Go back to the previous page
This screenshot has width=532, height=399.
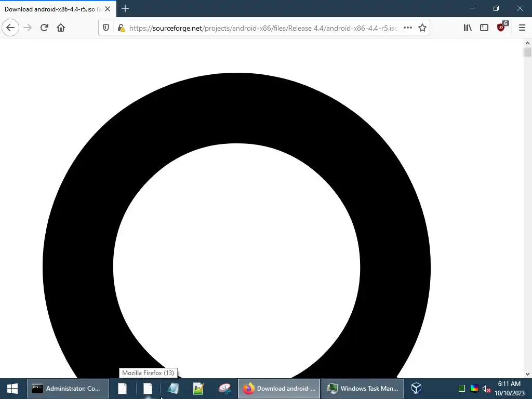[x=10, y=28]
